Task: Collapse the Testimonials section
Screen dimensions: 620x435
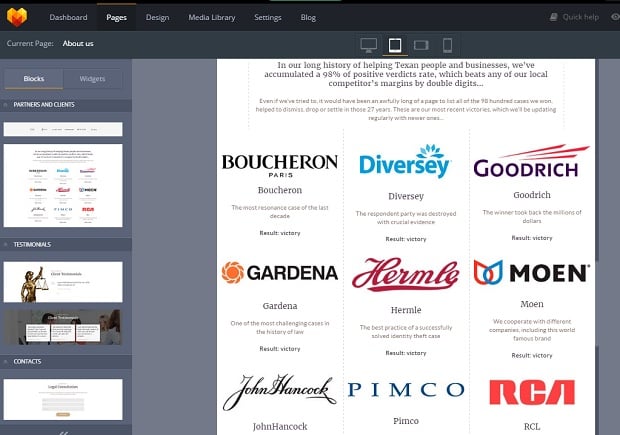Action: pos(6,244)
